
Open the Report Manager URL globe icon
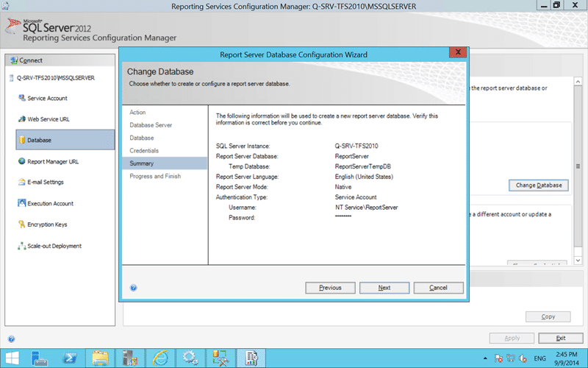pyautogui.click(x=22, y=161)
